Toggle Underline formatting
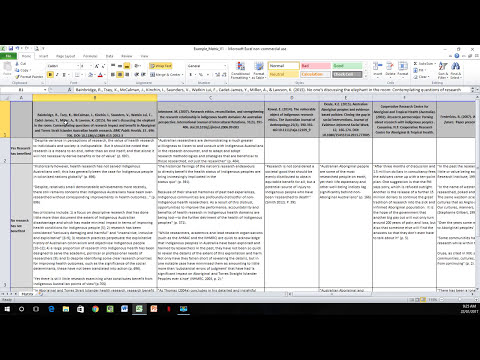 [64, 75]
